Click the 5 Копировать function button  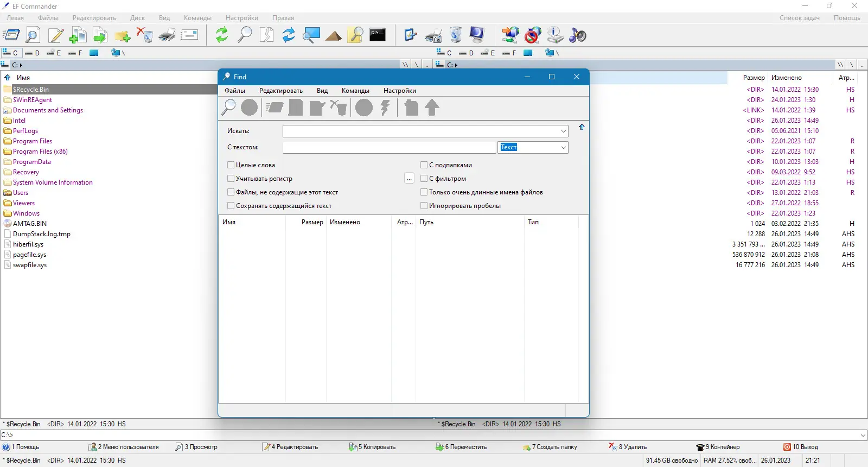[372, 447]
